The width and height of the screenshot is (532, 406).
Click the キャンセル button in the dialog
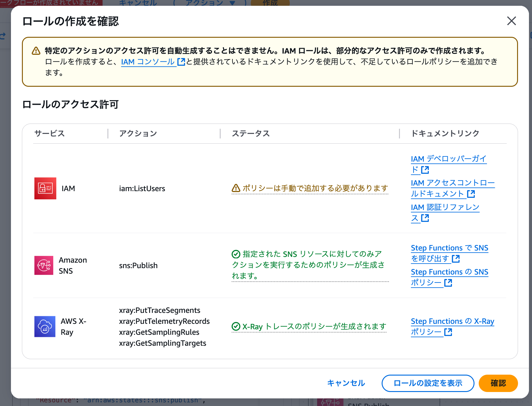pos(346,383)
